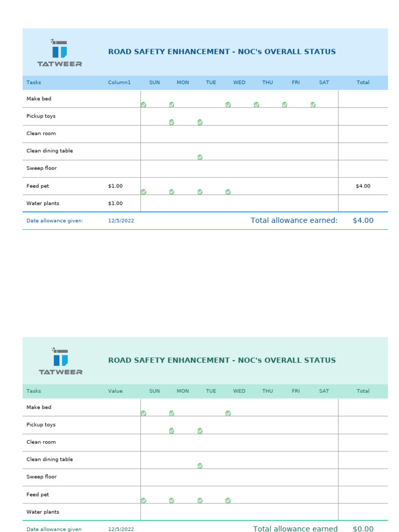399x532 pixels.
Task: Click the SUN header in blue table
Action: point(154,83)
